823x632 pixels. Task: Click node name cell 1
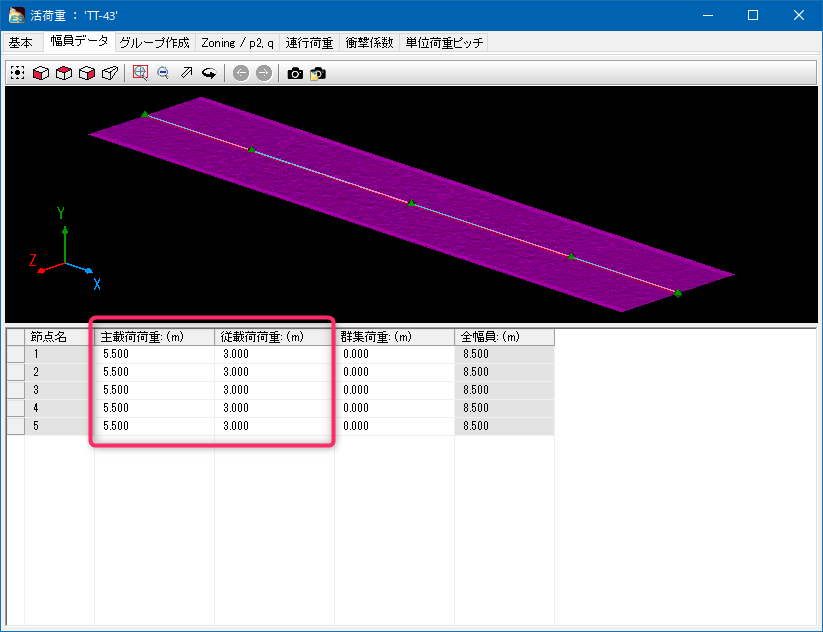point(59,354)
